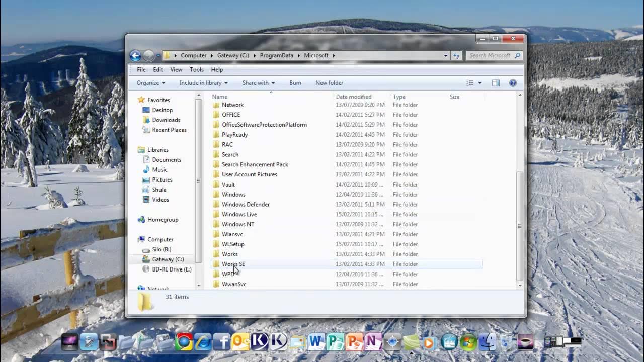Click the address bar refresh button
The image size is (644, 362).
click(x=456, y=55)
